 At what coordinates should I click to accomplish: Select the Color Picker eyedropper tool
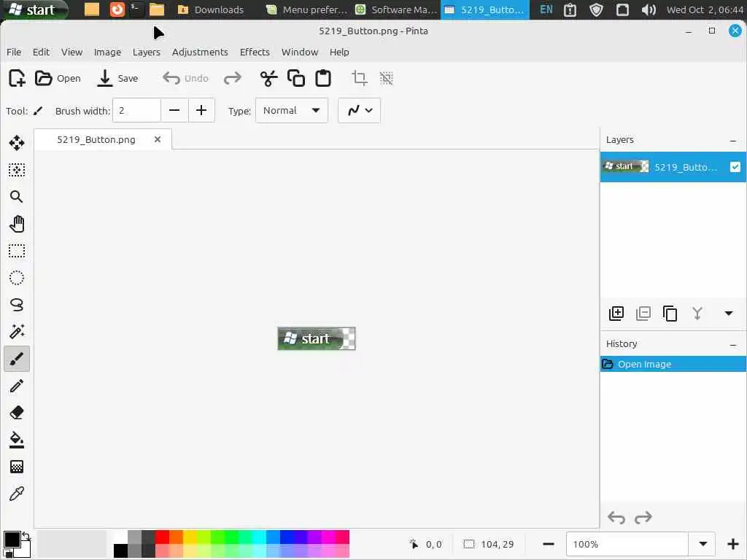(x=17, y=494)
